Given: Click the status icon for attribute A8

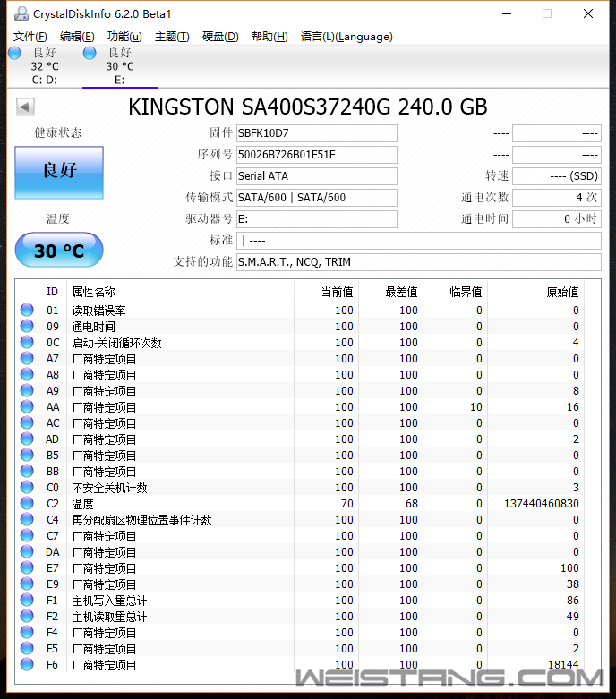Looking at the screenshot, I should pos(27,374).
